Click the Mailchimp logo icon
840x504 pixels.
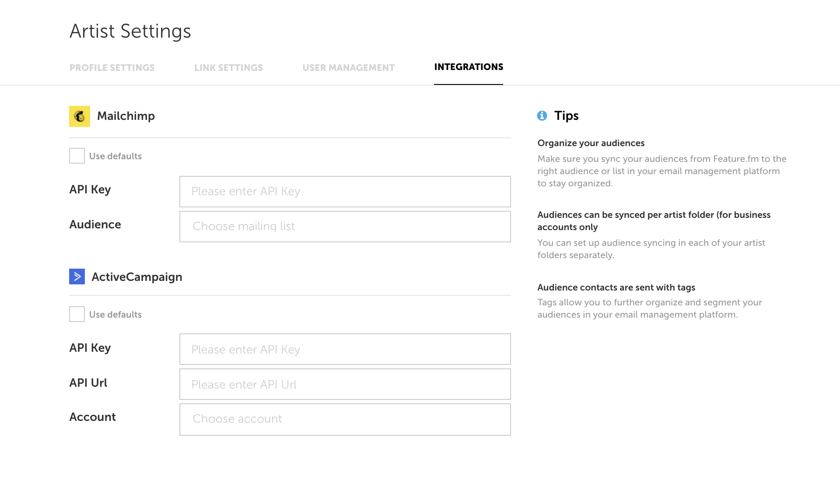80,116
